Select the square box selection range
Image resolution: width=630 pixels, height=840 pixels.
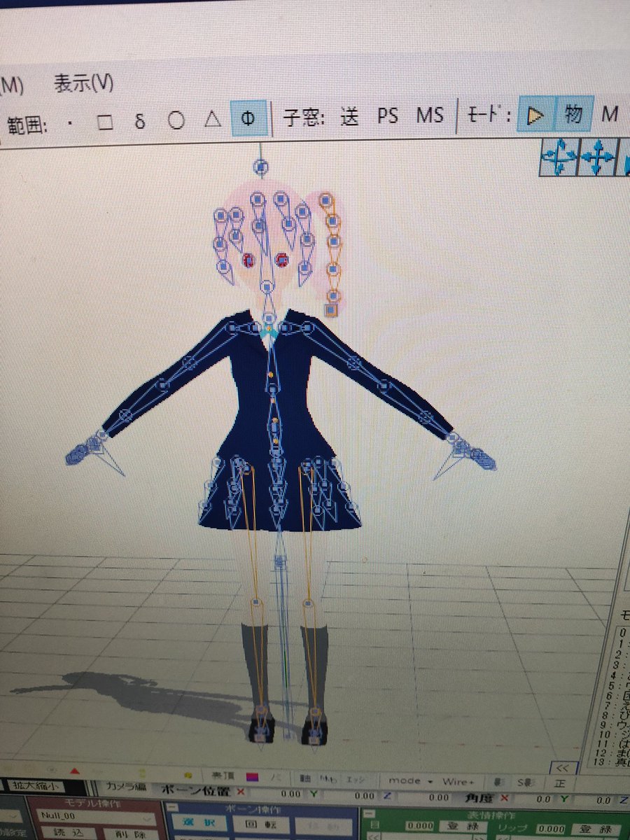(105, 122)
